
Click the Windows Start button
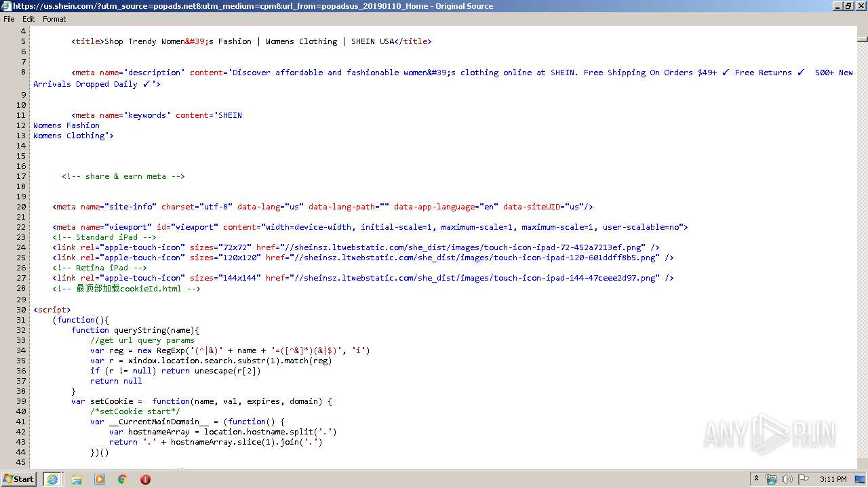pos(19,479)
